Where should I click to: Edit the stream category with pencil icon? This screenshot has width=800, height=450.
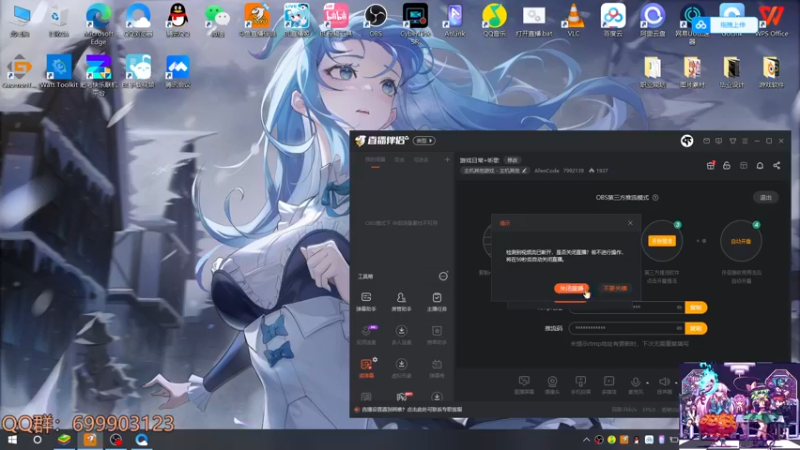pyautogui.click(x=524, y=170)
